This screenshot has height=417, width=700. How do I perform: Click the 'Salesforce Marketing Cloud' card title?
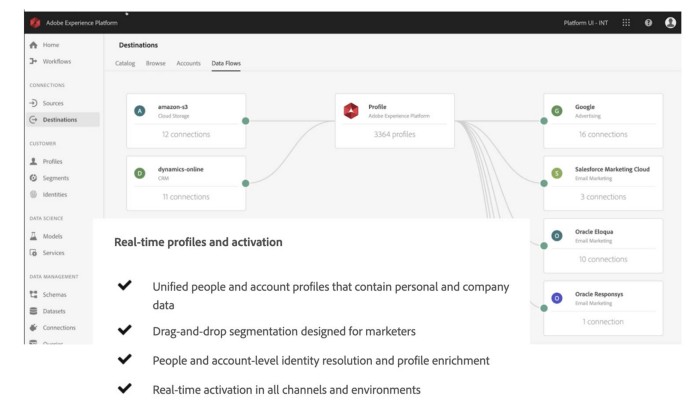612,169
